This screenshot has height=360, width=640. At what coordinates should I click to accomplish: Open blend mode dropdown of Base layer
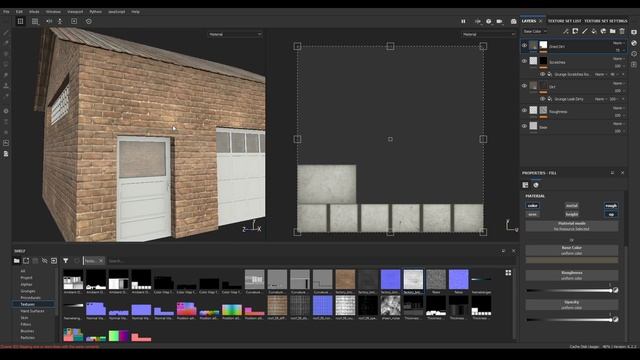[x=618, y=124]
